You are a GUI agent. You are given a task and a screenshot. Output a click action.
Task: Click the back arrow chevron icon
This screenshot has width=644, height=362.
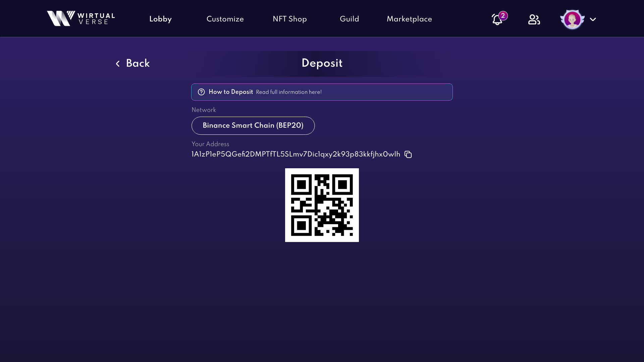click(118, 64)
